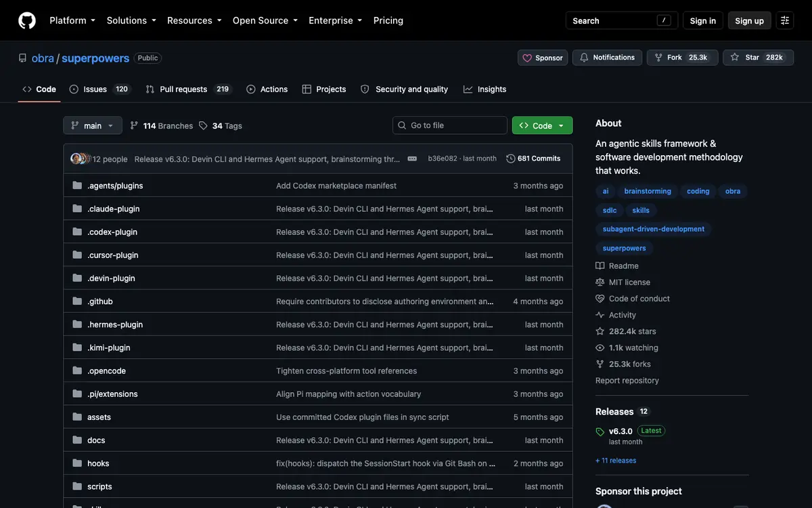Viewport: 812px width, 508px height.
Task: Expand the Enterprise menu
Action: coord(336,20)
